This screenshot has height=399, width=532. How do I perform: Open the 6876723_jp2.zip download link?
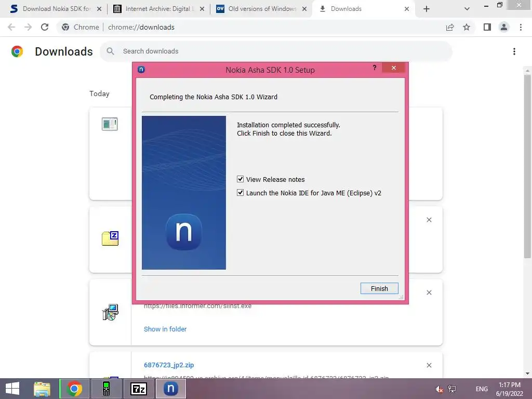pos(169,365)
